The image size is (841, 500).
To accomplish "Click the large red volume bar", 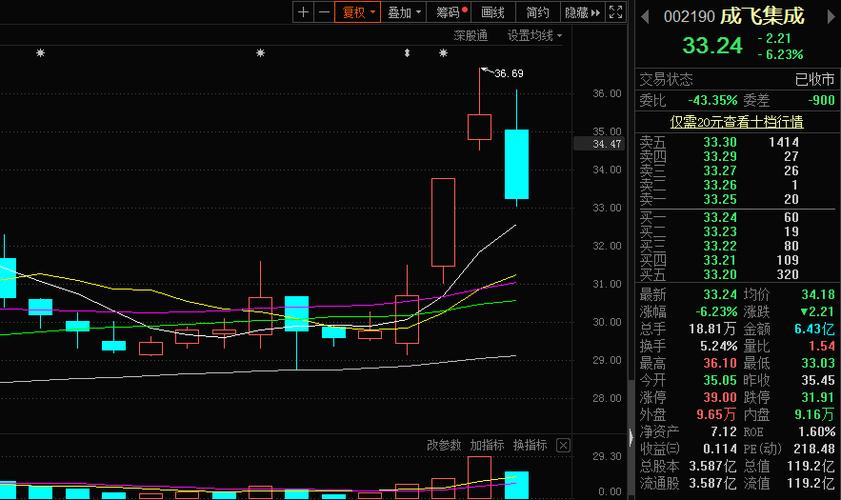I will coord(479,477).
